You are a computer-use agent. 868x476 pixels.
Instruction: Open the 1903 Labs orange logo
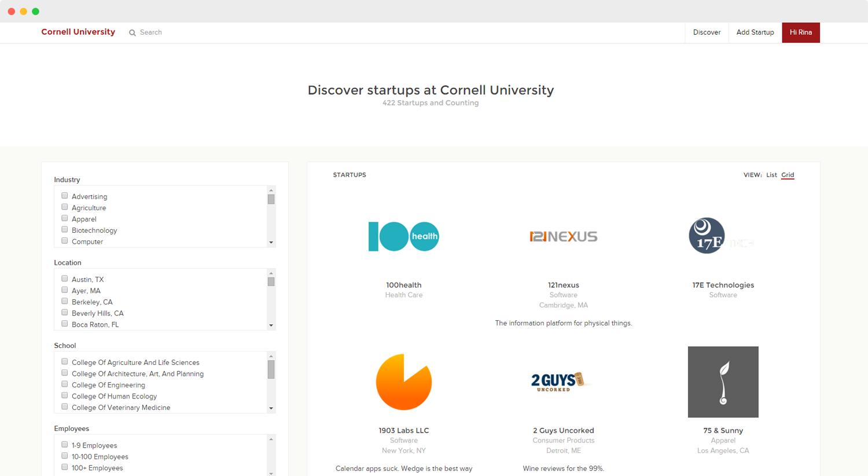404,382
